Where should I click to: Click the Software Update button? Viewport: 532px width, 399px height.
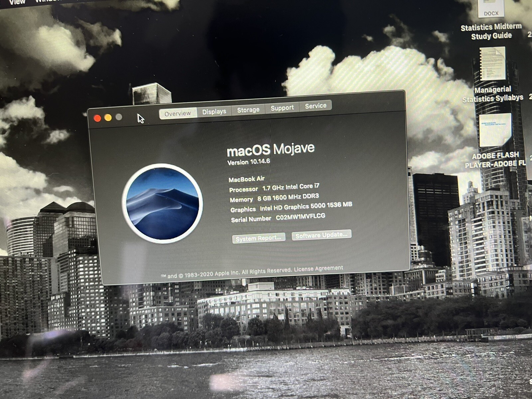(x=321, y=235)
